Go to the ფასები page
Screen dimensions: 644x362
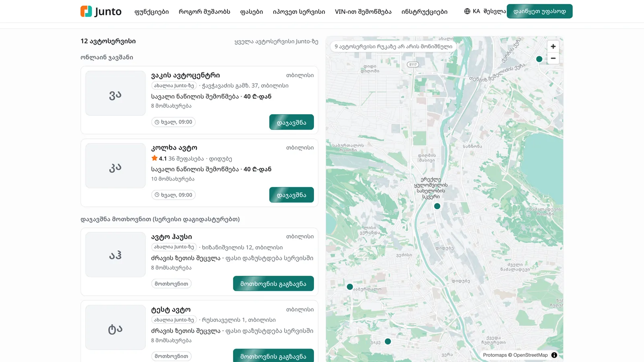[252, 12]
